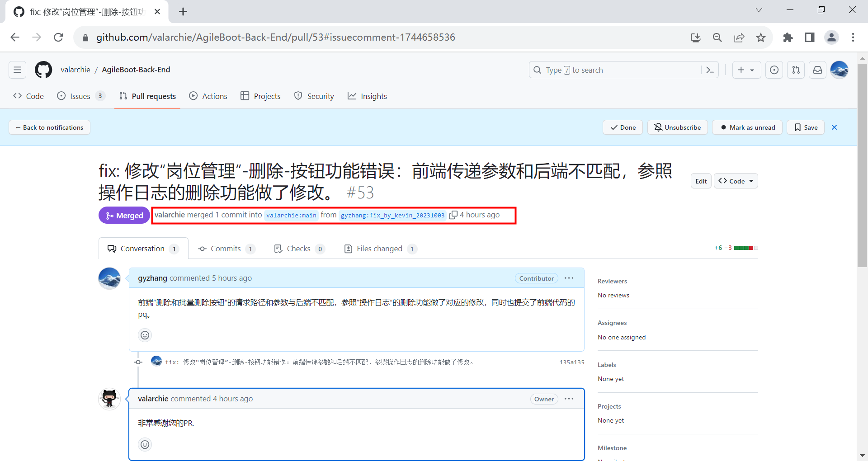This screenshot has width=868, height=461.
Task: Open gyzhang:fix_by_kevin_20231003 branch link
Action: click(x=392, y=215)
